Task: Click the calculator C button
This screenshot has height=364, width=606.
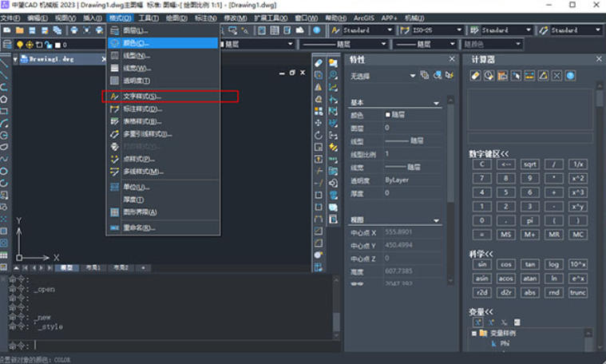Action: pyautogui.click(x=482, y=164)
